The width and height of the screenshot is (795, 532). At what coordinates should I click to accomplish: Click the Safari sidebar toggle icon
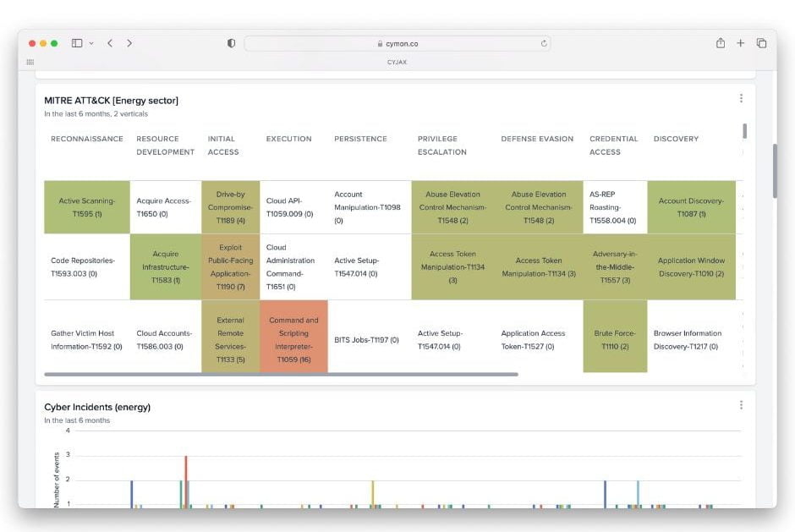pyautogui.click(x=77, y=43)
